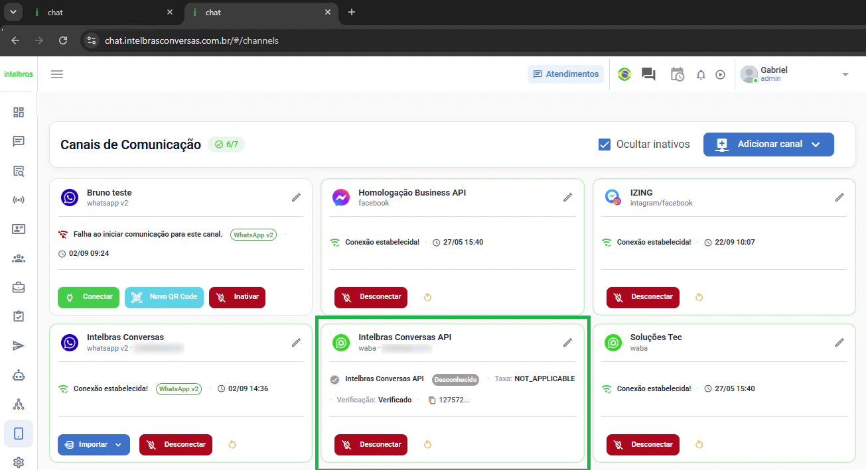Open the hamburger menu in header
Image resolution: width=868 pixels, height=470 pixels.
point(57,74)
